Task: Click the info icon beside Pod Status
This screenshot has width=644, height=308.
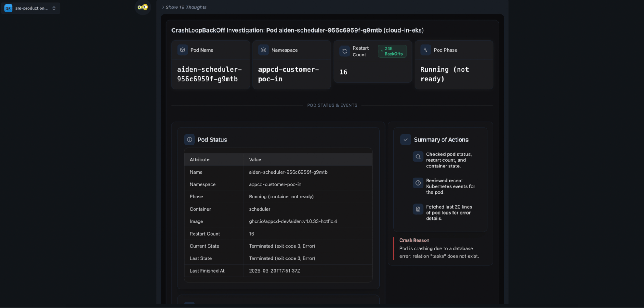Action: 190,140
